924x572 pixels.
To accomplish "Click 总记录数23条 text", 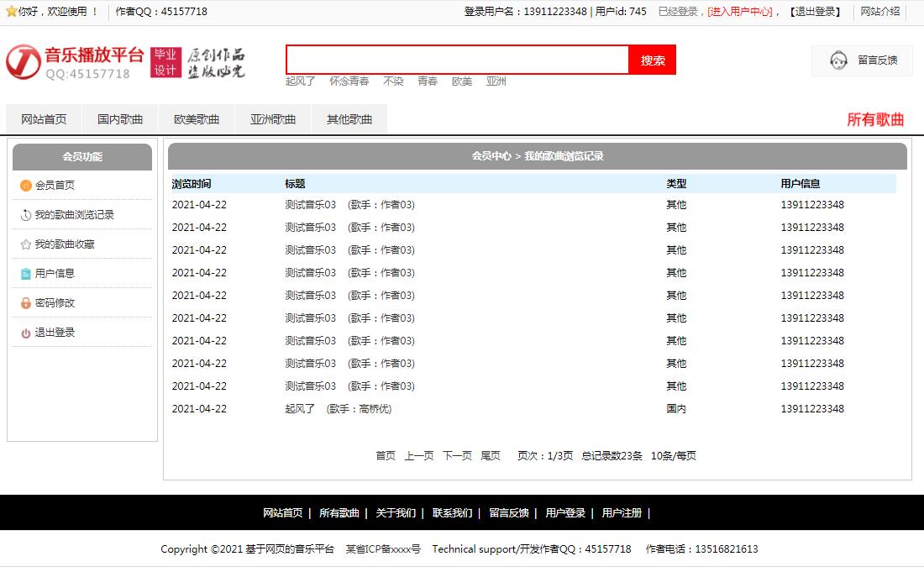I will (x=612, y=456).
